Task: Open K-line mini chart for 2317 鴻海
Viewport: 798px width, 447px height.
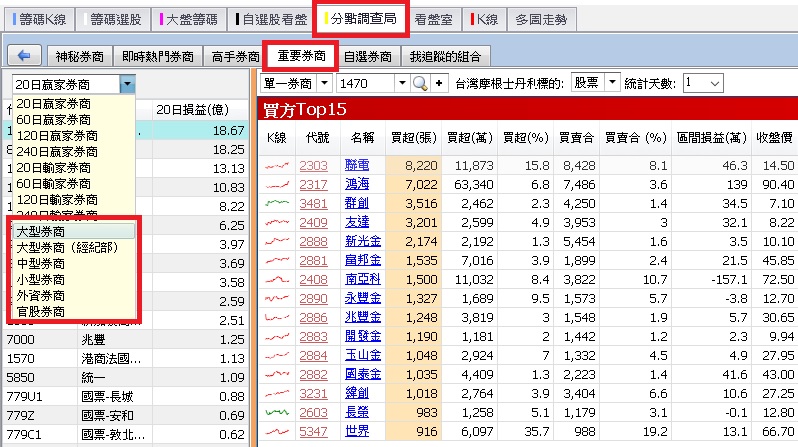Action: (x=277, y=185)
